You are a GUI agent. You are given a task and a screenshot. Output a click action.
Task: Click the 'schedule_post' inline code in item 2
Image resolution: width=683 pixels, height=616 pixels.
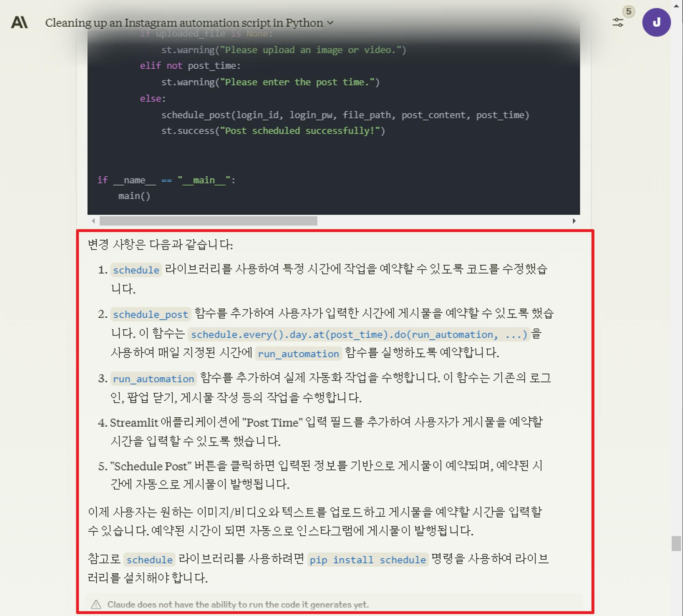pyautogui.click(x=150, y=314)
